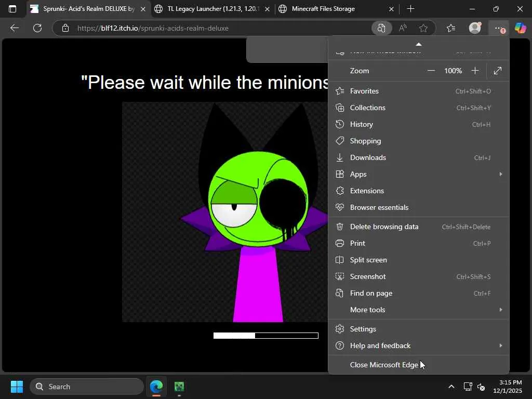
Task: Choose Split screen in the menu
Action: (418, 260)
